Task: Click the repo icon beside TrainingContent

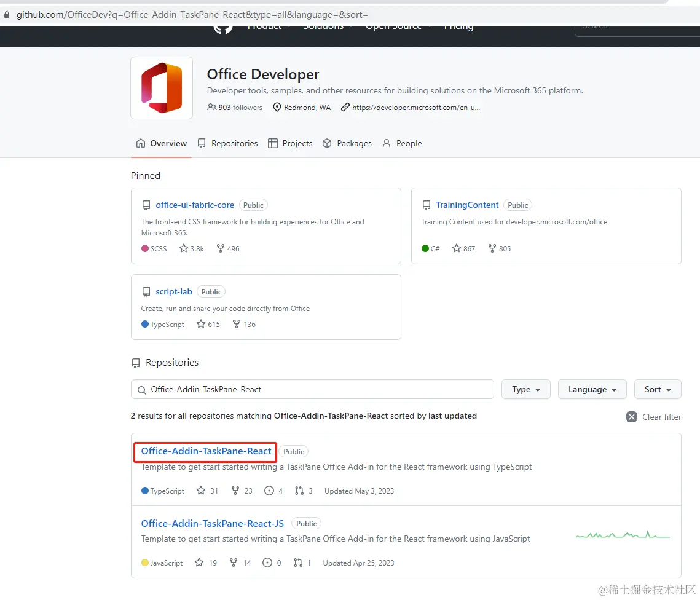Action: (427, 205)
